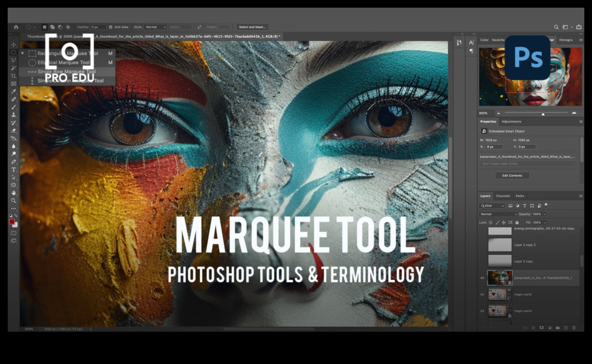Screen dimensions: 592x364
Task: Select the Crop tool
Action: click(13, 76)
